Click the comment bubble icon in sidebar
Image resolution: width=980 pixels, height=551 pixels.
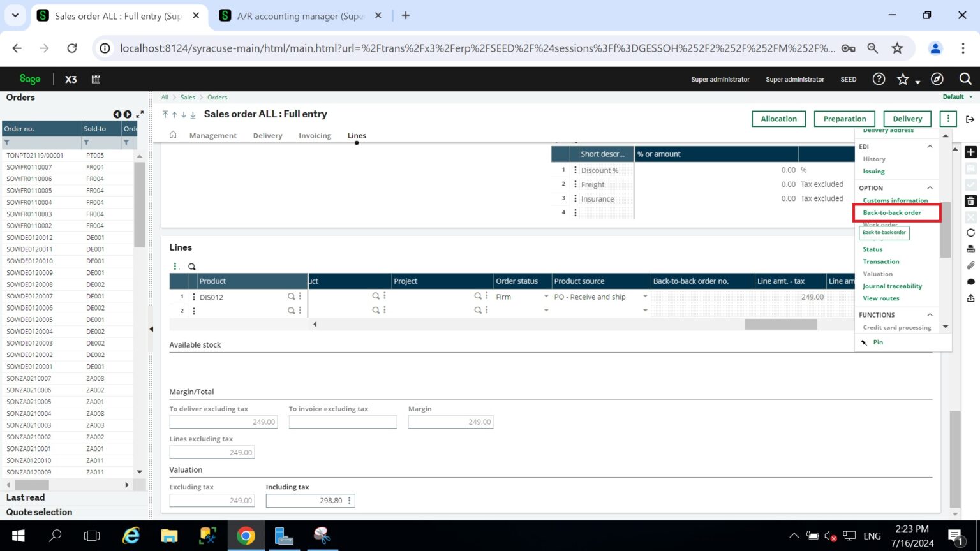[970, 282]
